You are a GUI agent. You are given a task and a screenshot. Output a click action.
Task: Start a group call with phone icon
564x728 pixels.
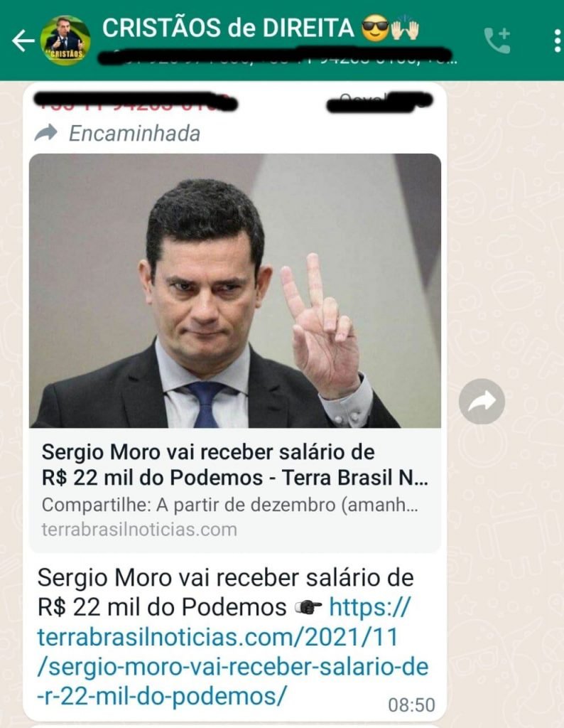click(x=497, y=41)
